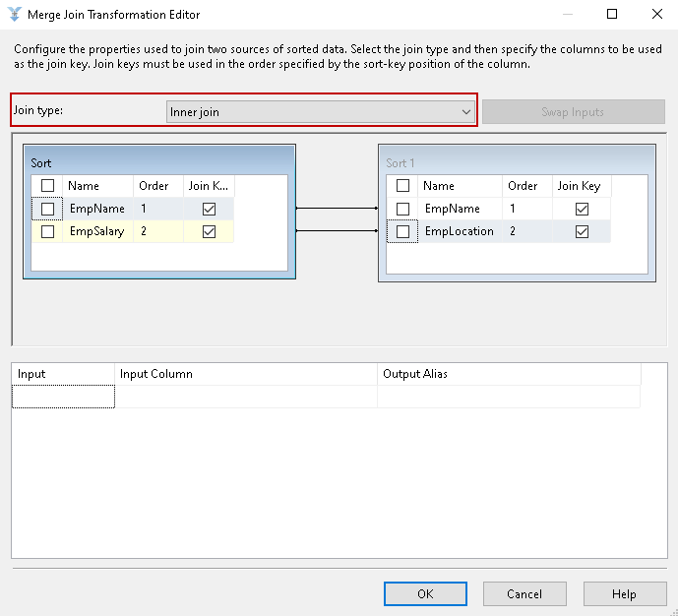
Task: Click the Order column header in Sort 1 panel
Action: tap(527, 186)
